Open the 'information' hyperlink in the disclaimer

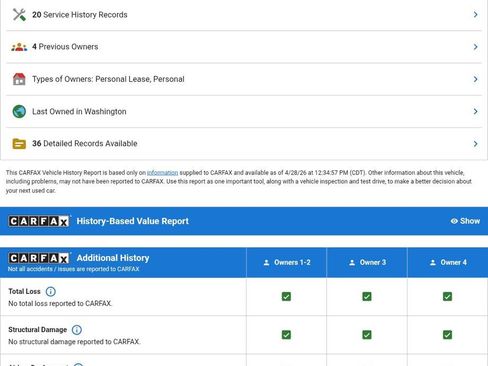coord(163,173)
